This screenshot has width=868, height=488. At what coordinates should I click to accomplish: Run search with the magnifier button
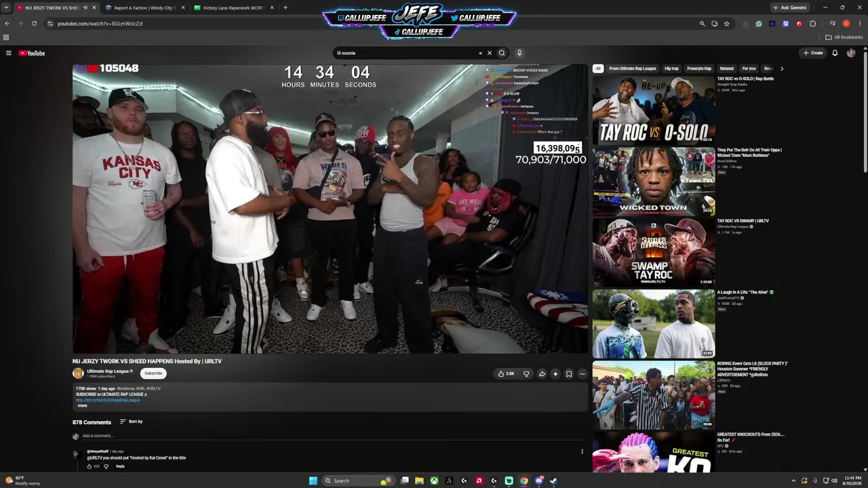point(502,53)
